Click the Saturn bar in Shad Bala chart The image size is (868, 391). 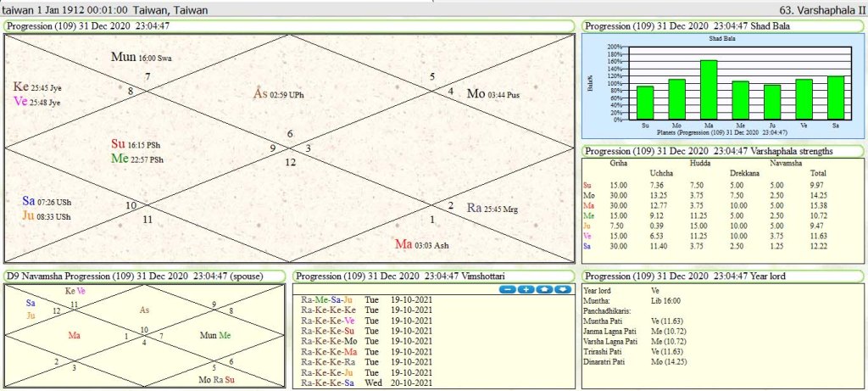pyautogui.click(x=836, y=98)
